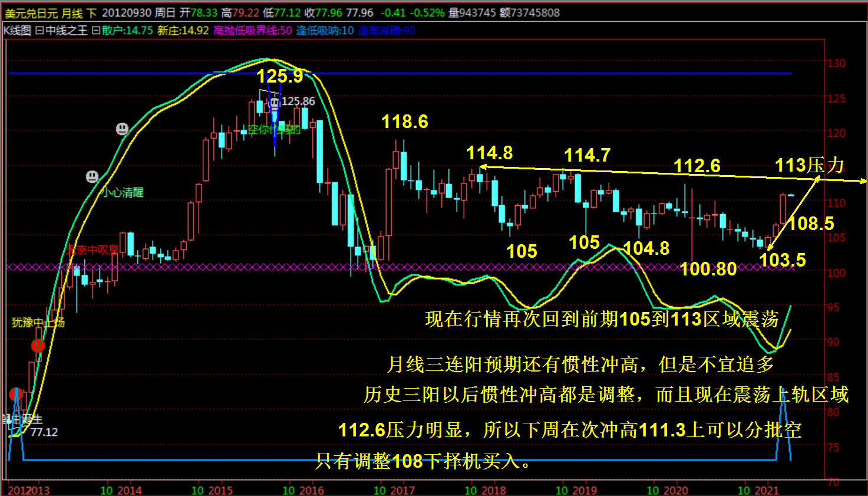Viewport: 868px width, 496px height.
Task: Click the 10 2020 time axis label
Action: (x=667, y=490)
